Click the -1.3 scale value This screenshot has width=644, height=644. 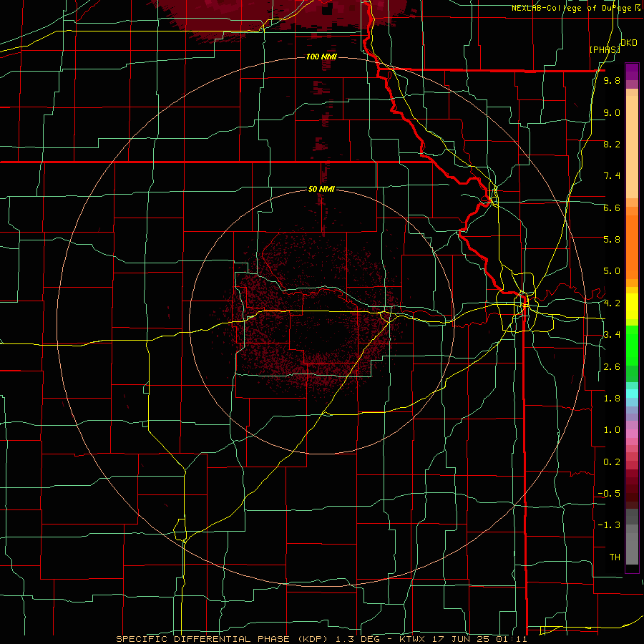pos(609,525)
